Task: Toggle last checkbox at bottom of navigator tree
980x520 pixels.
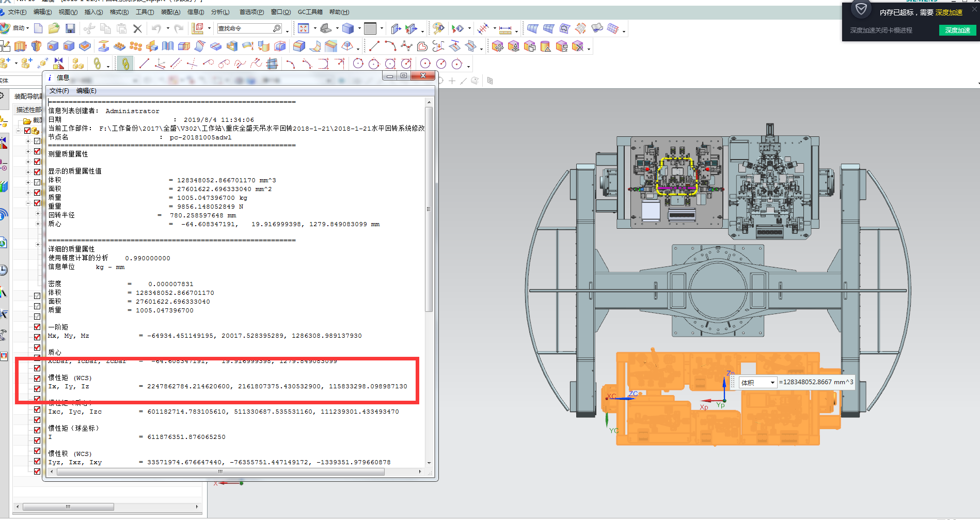Action: tap(37, 471)
